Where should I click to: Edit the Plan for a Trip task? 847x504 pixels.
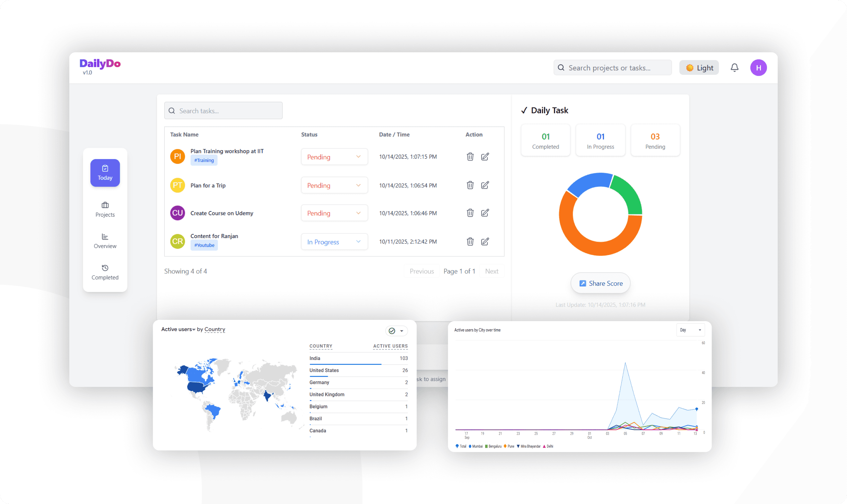[x=485, y=185]
